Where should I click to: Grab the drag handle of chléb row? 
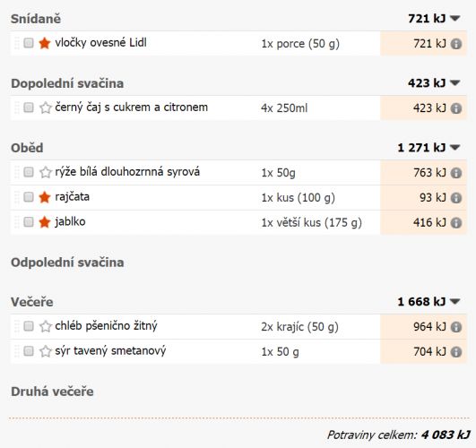17,326
